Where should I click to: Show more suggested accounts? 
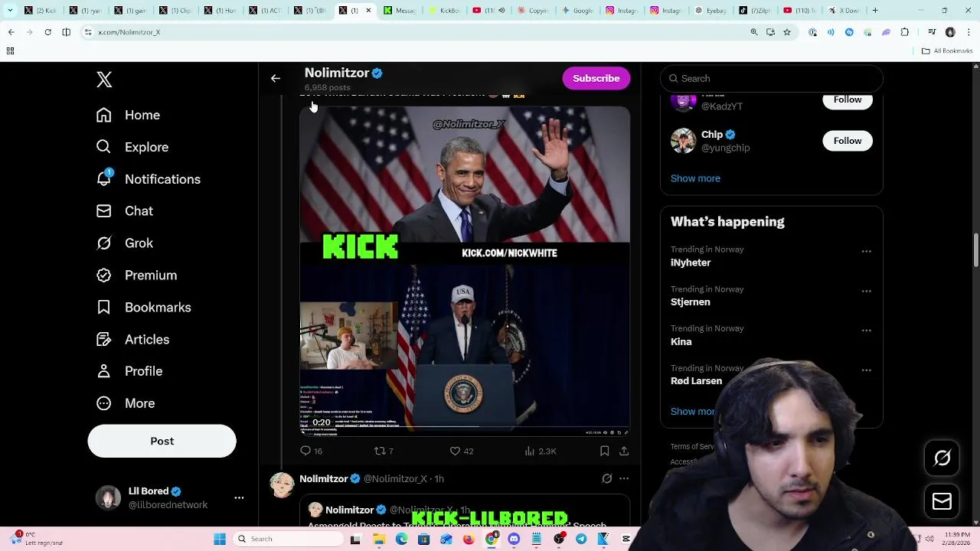tap(695, 178)
